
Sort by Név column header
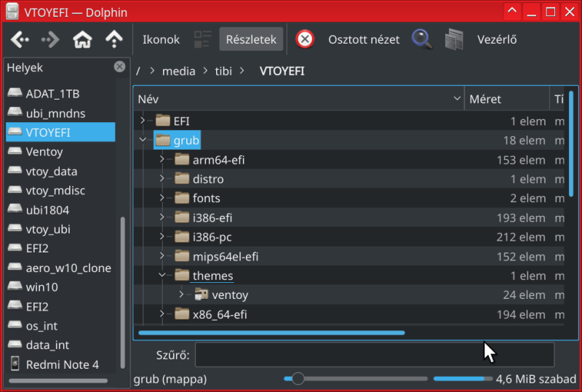click(x=299, y=99)
